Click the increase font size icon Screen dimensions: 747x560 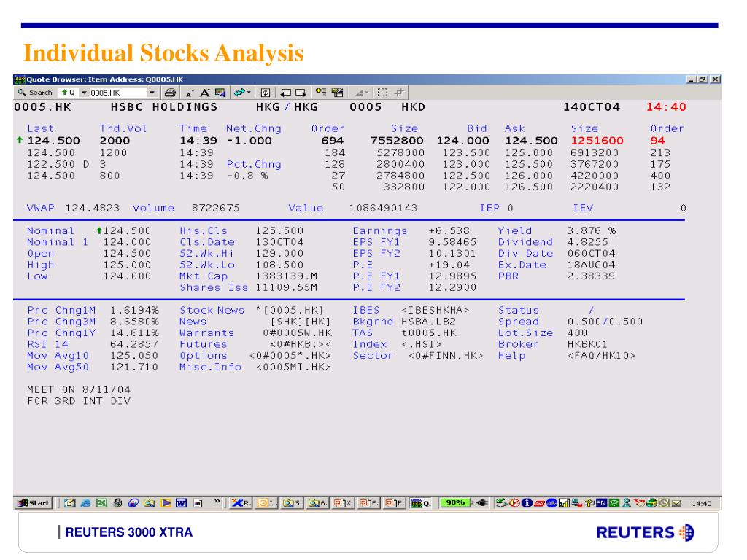tap(205, 93)
